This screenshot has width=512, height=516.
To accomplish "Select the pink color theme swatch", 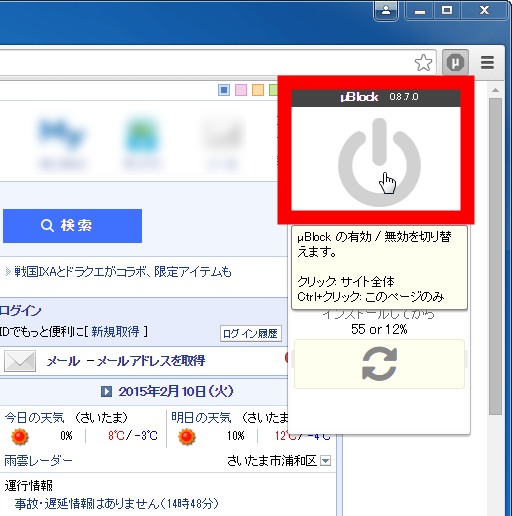I will point(241,90).
